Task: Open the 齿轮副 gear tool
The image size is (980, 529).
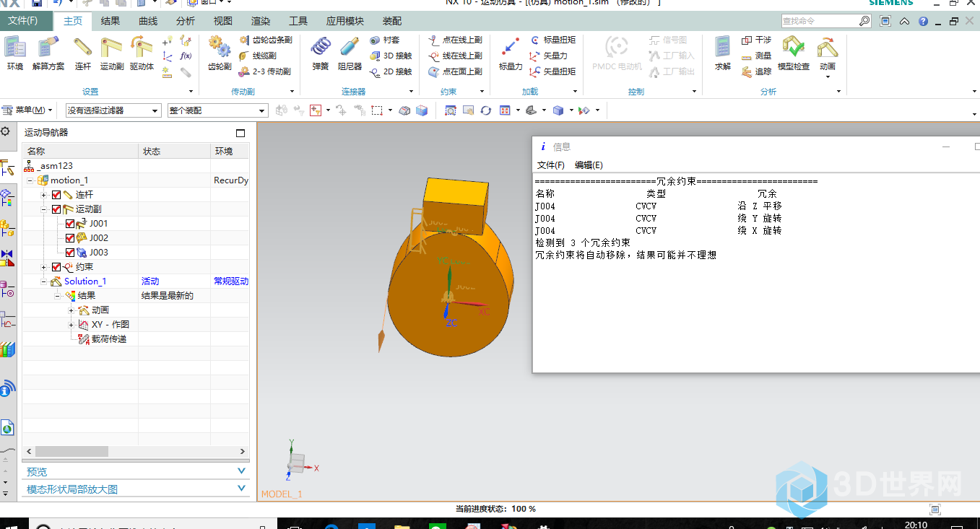Action: coord(220,53)
